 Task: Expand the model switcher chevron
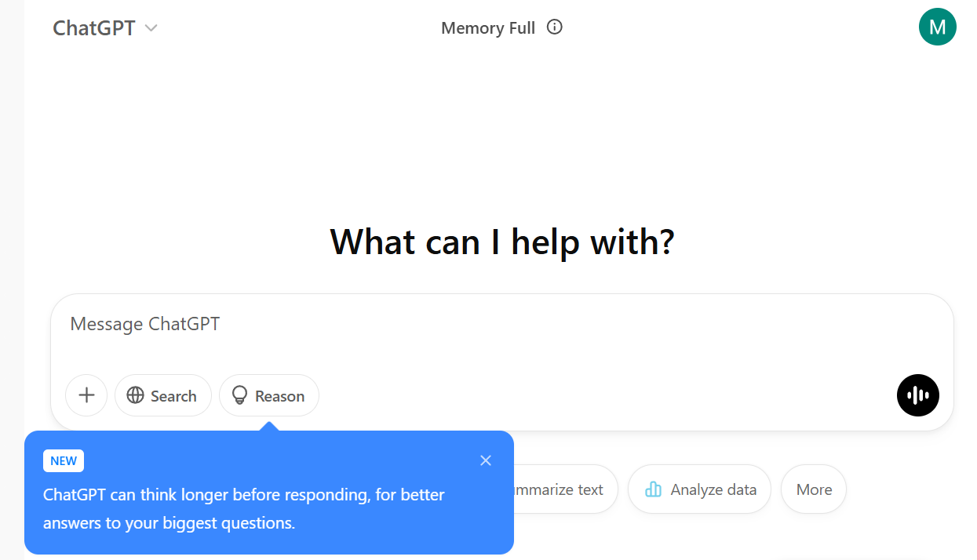150,28
